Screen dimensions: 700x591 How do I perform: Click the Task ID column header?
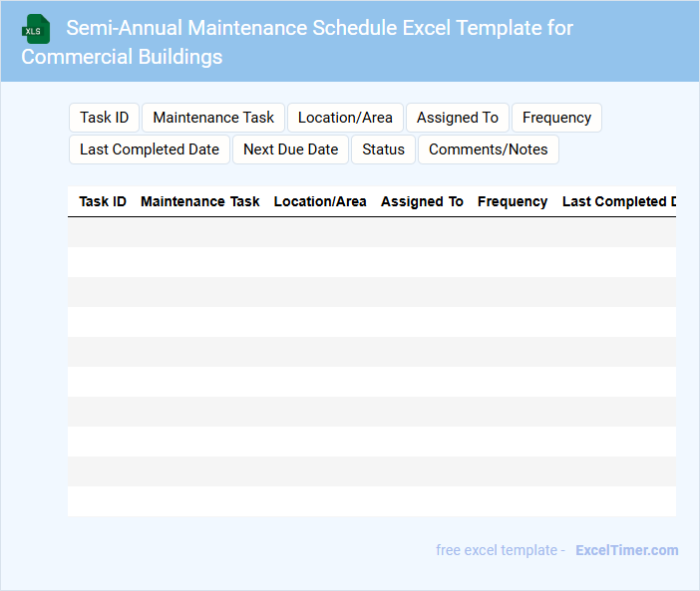[103, 201]
